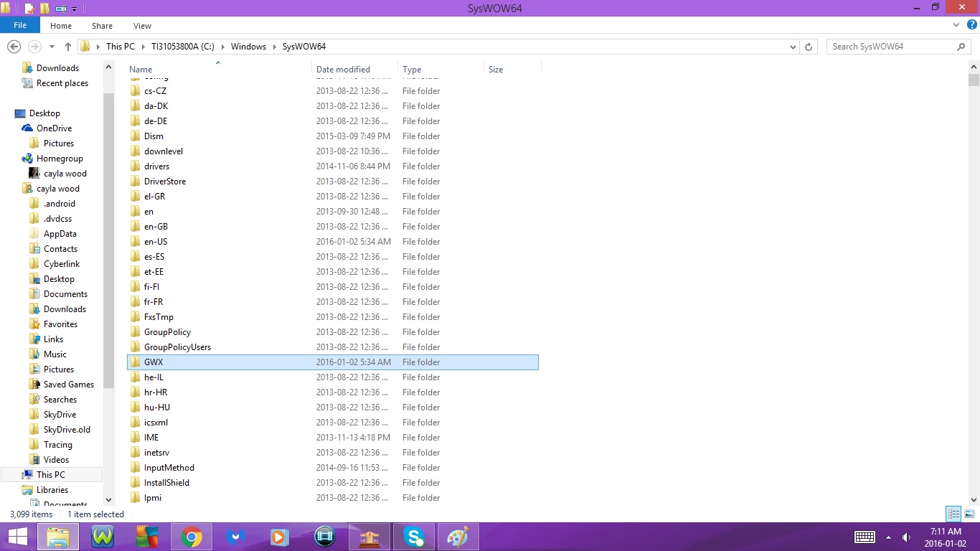
Task: Open the touch keyboard tray icon
Action: (864, 537)
